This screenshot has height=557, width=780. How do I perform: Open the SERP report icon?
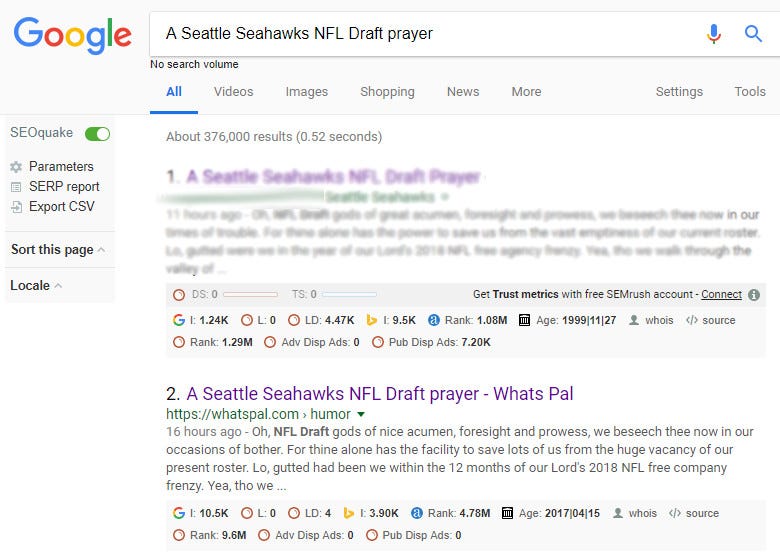click(16, 187)
